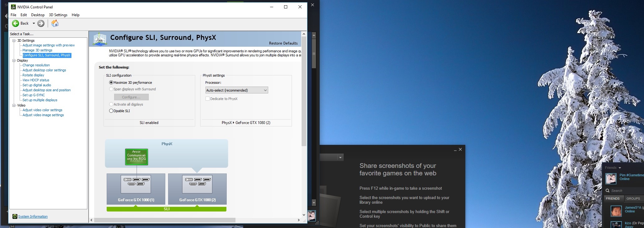Select the Disable SLI radio button
Image resolution: width=644 pixels, height=228 pixels.
[111, 111]
